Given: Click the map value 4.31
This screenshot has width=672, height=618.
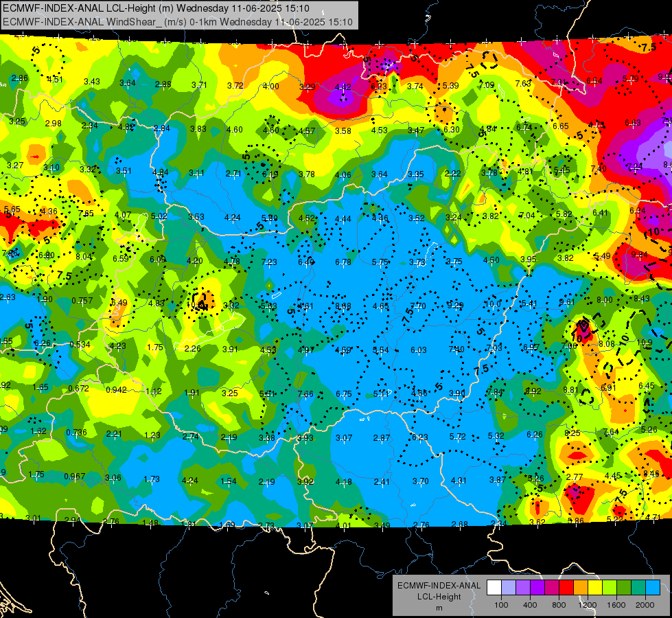Looking at the screenshot, I should pos(459,481).
